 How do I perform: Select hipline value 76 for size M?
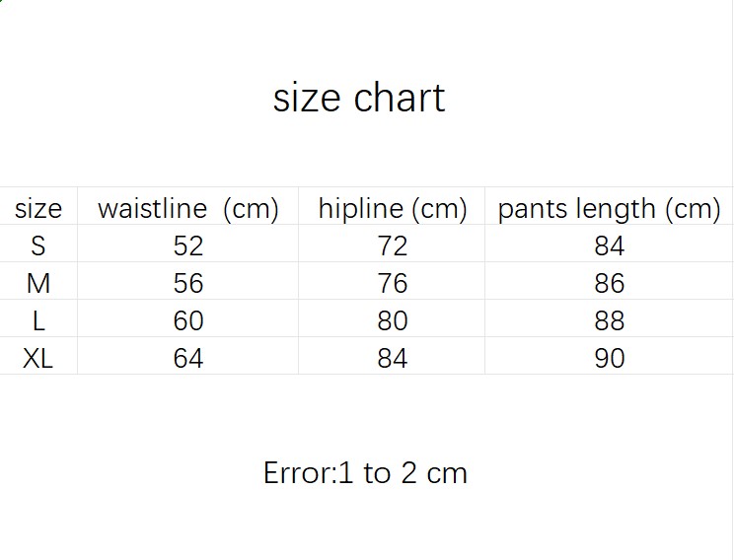(392, 283)
